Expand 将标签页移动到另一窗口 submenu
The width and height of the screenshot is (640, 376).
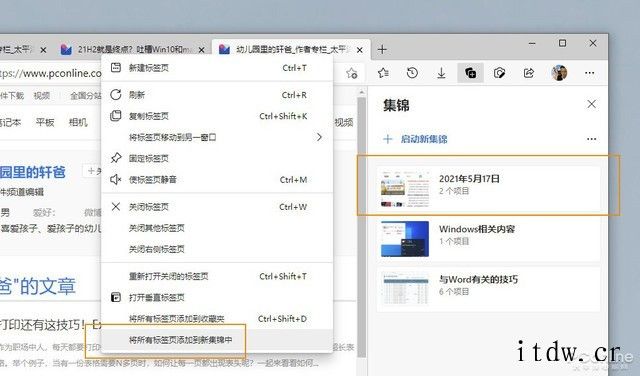217,138
